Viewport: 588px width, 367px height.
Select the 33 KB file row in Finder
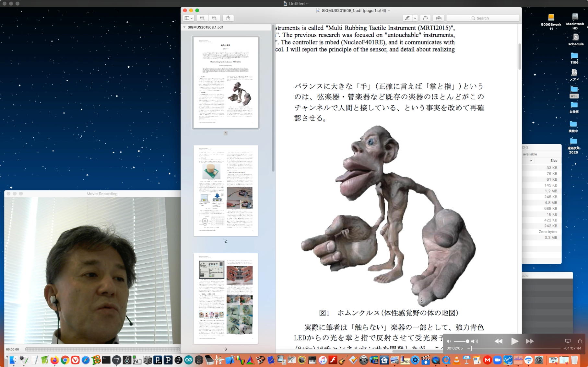click(x=542, y=168)
